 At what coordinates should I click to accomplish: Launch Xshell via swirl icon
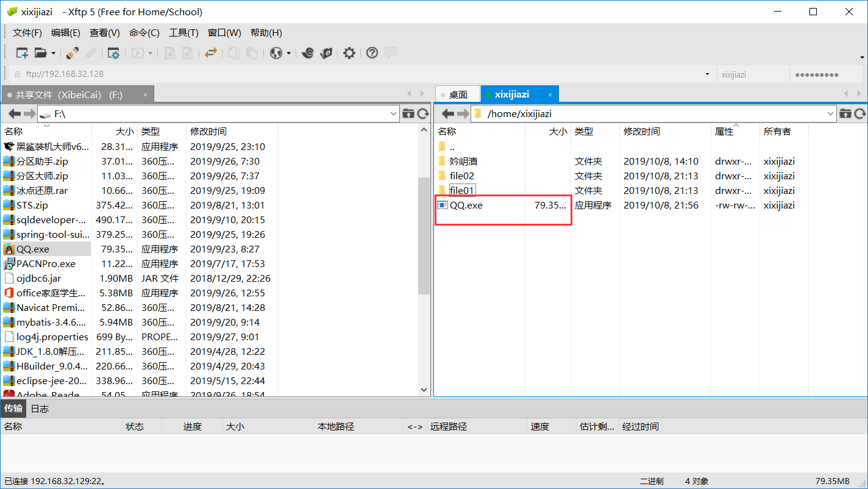pos(308,53)
